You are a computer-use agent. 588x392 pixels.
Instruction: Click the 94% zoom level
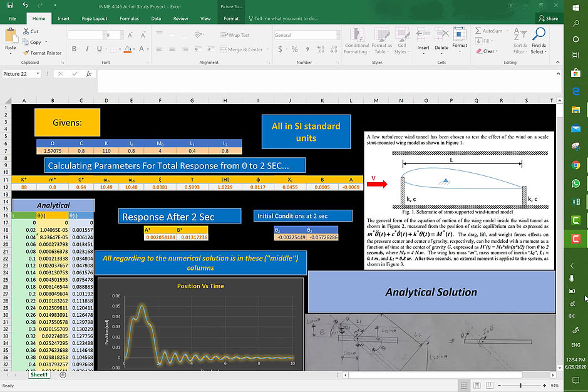555,385
